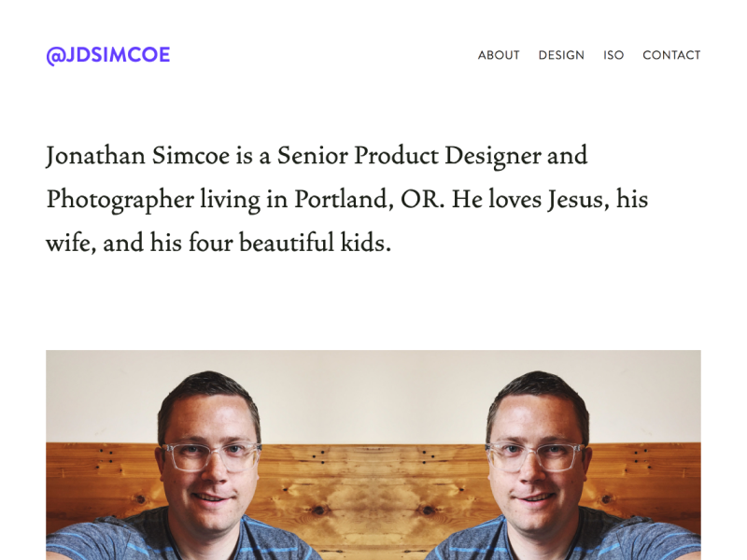Open DESIGN from the header menu
The image size is (747, 560).
pos(560,55)
